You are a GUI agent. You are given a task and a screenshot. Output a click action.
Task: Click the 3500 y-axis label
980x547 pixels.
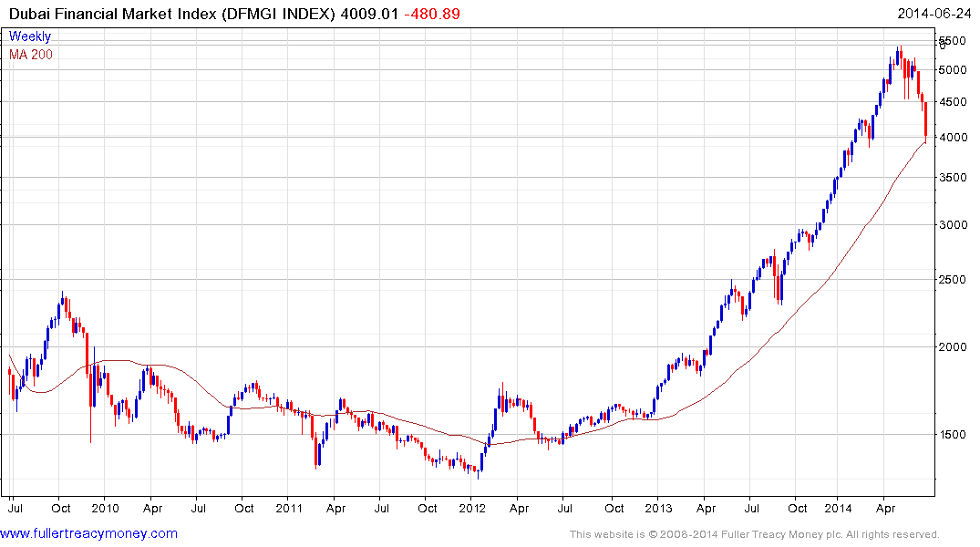pyautogui.click(x=954, y=178)
